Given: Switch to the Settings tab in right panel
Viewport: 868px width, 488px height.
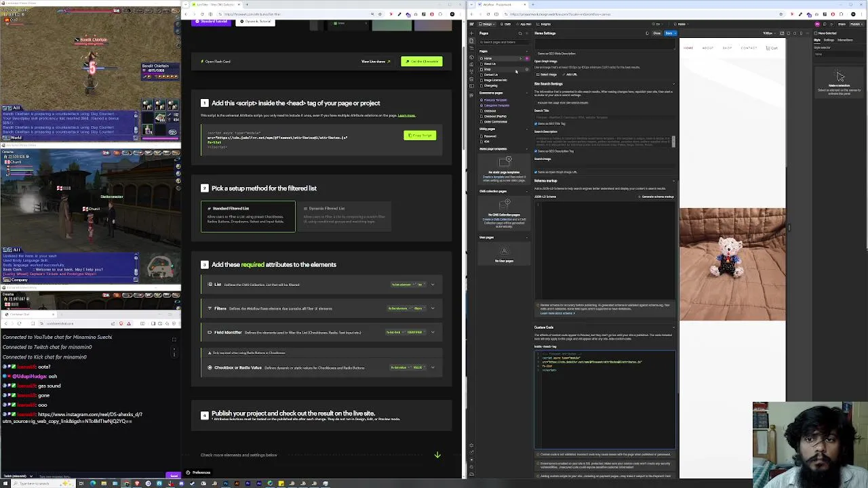Looking at the screenshot, I should click(x=829, y=40).
